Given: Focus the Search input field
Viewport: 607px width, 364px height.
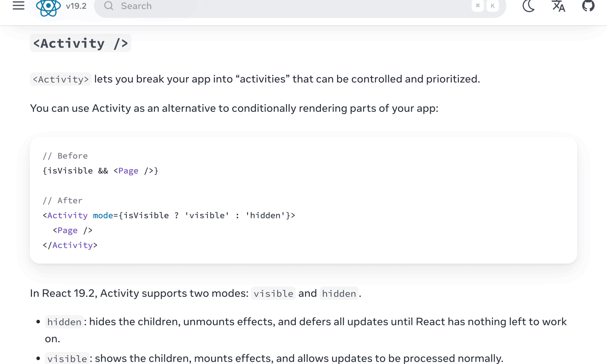Looking at the screenshot, I should pos(273,6).
